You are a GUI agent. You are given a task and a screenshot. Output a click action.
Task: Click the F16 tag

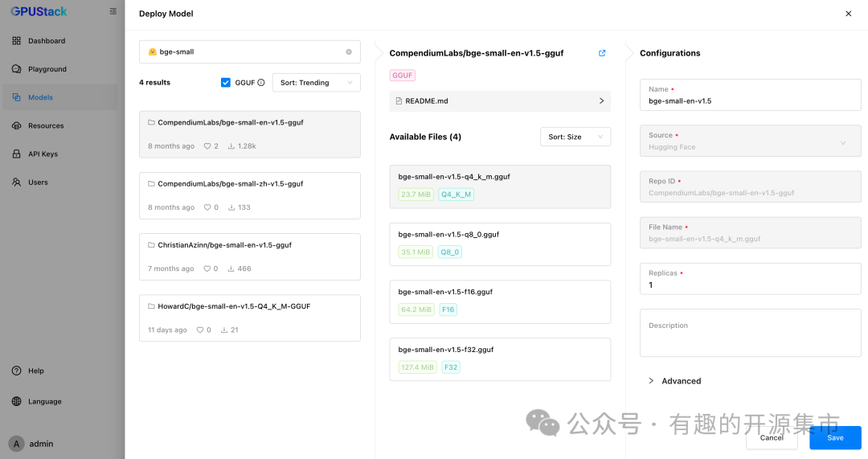(x=448, y=309)
